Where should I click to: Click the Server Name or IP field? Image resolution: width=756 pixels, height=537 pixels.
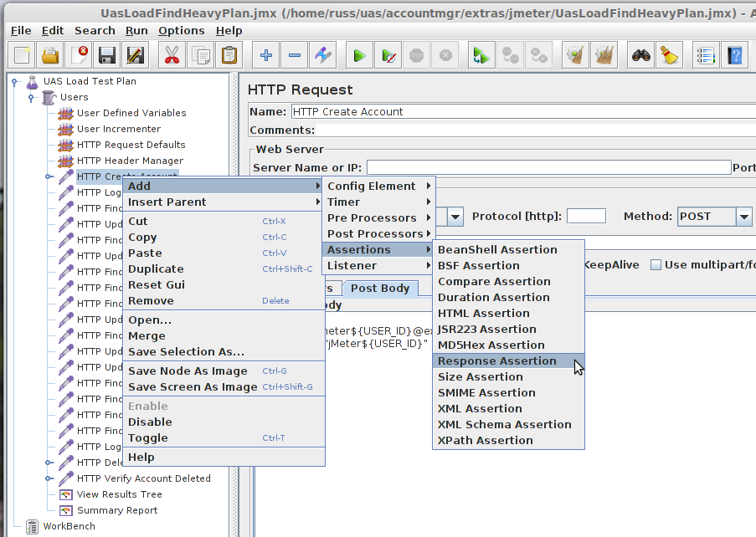click(x=548, y=167)
